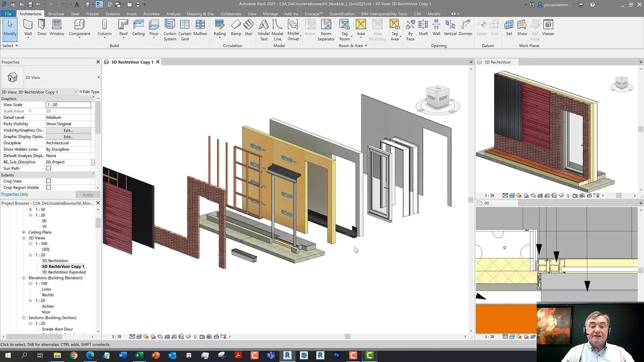Click the Edit Type button

coord(89,92)
